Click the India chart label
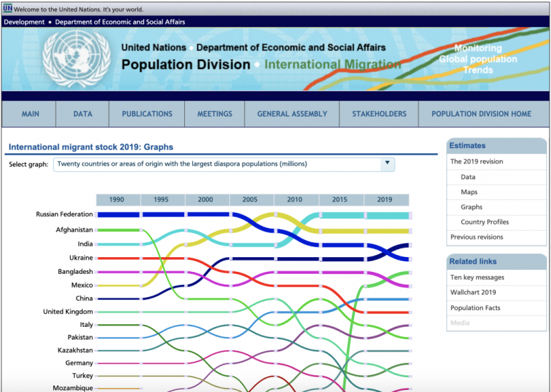 coord(85,244)
